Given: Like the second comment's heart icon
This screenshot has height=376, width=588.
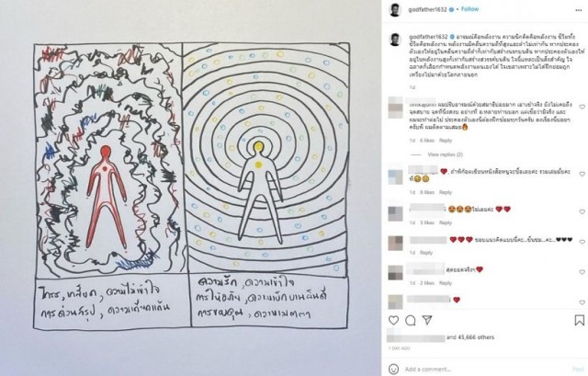Looking at the screenshot, I should tap(582, 174).
